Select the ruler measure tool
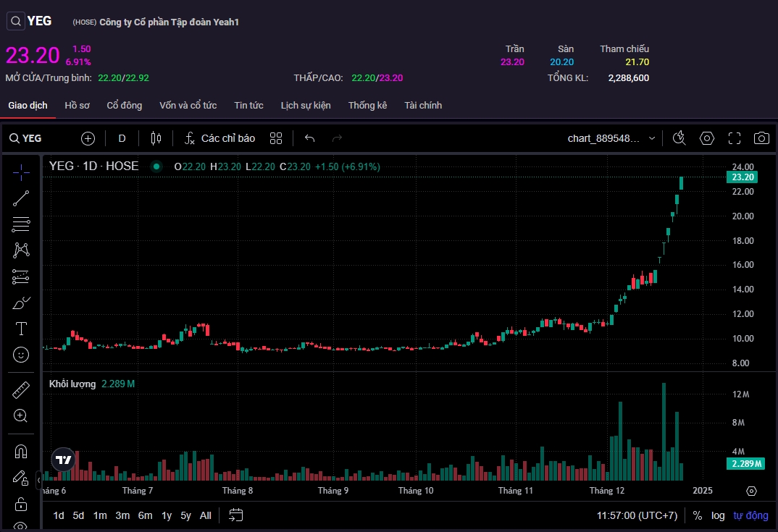Screen dimensions: 778x532 (x=21, y=390)
